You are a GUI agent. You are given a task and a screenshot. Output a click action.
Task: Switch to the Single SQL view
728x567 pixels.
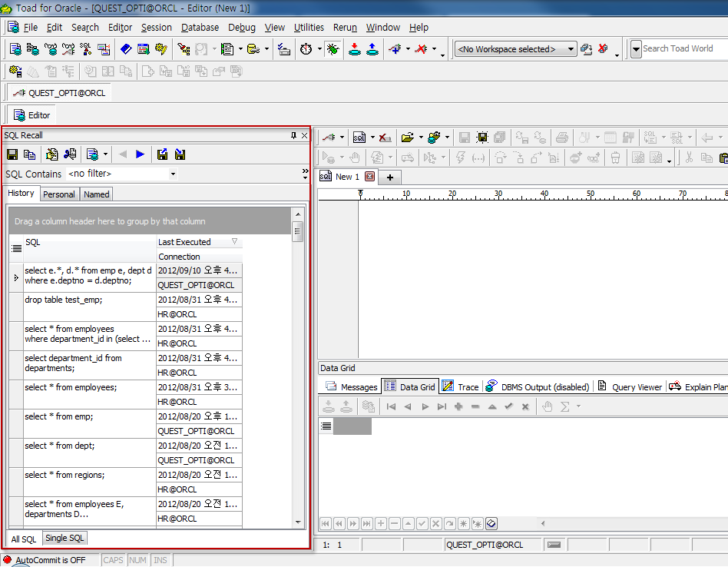65,538
